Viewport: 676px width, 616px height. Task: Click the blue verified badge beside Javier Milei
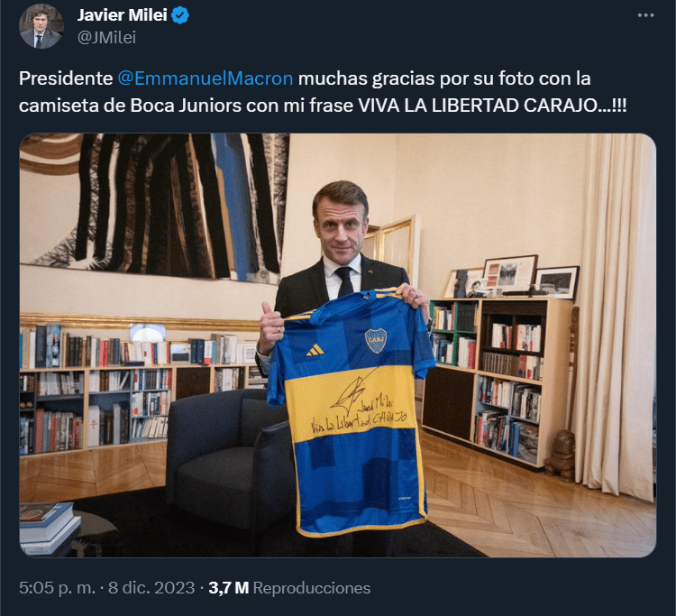click(179, 15)
